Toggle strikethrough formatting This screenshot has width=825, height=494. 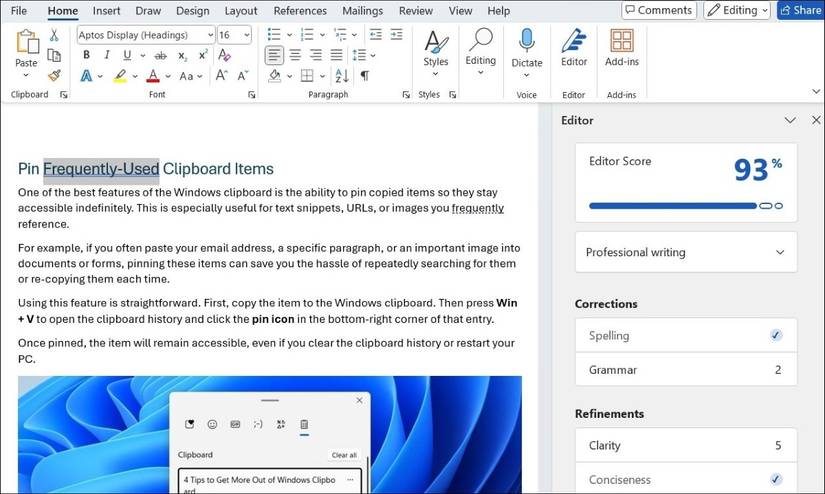(x=161, y=55)
